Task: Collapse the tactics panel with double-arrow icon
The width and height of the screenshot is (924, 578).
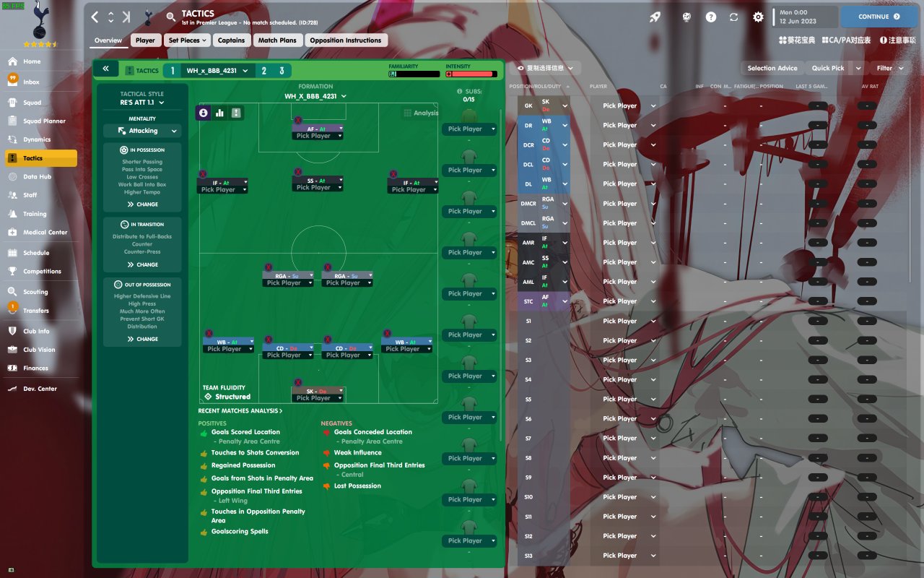Action: (x=105, y=69)
